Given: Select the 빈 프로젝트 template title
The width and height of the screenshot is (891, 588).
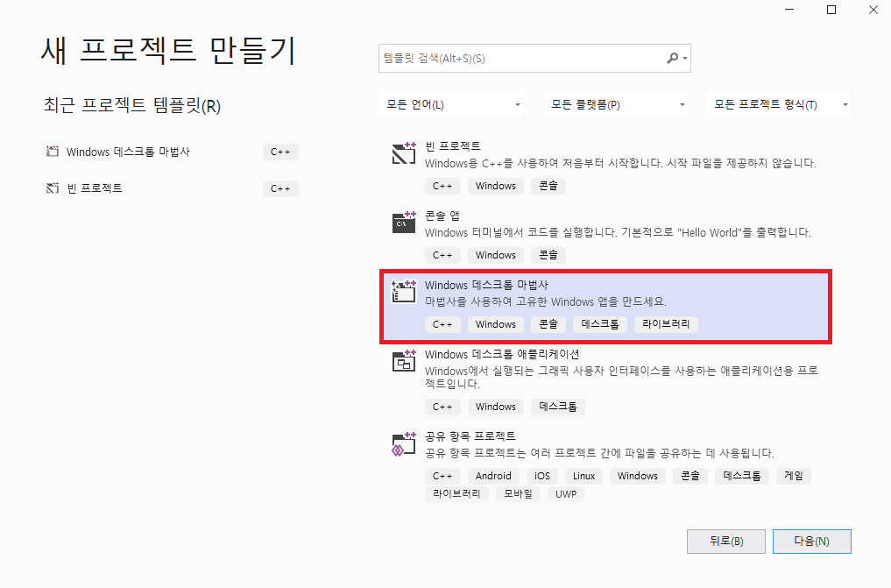Looking at the screenshot, I should pos(452,146).
